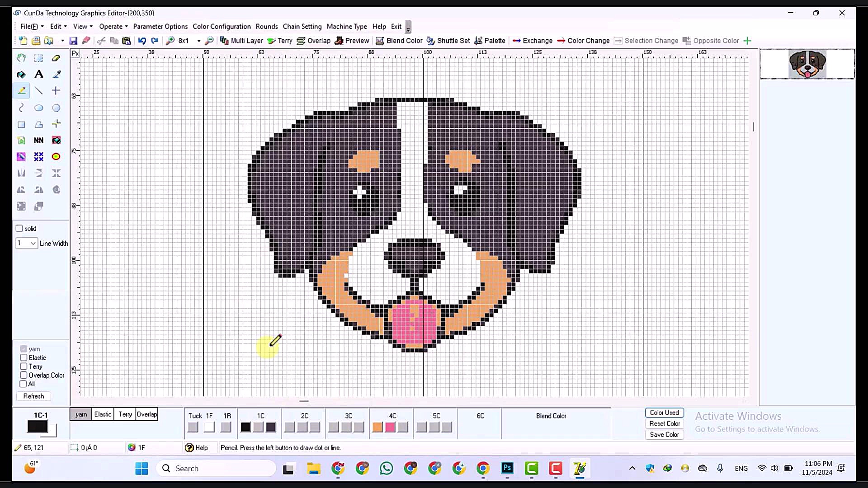Select the ellipse drawing tool

(x=39, y=108)
